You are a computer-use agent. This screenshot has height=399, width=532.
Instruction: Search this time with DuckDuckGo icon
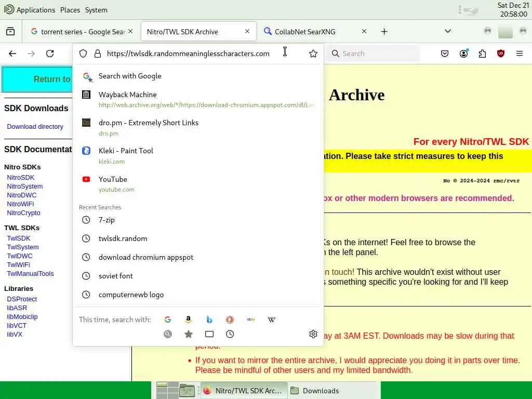(230, 320)
